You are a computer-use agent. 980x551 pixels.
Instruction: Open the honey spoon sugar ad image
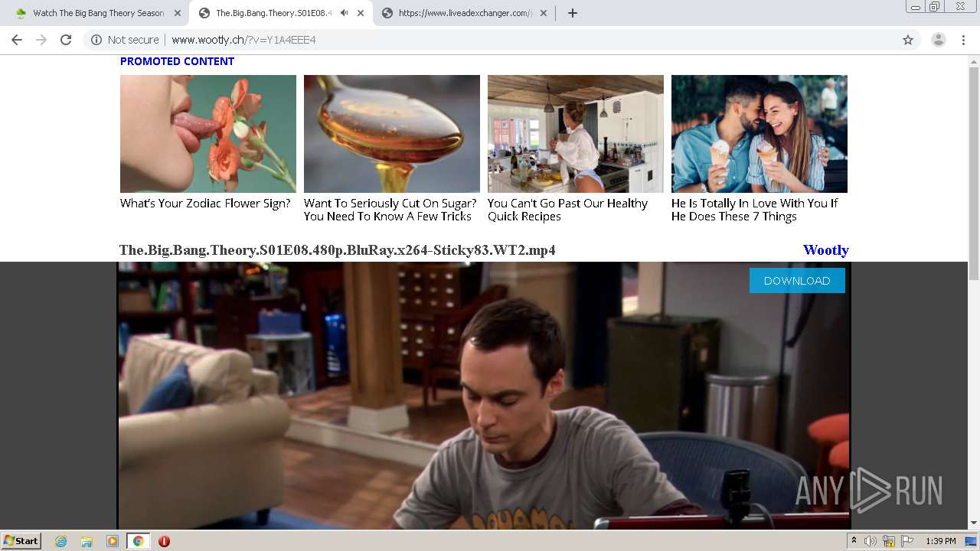click(392, 134)
